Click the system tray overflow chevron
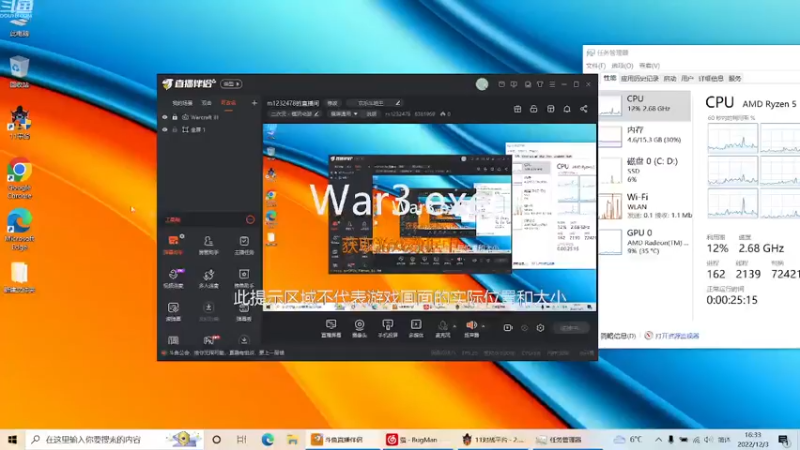This screenshot has width=800, height=450. [658, 439]
